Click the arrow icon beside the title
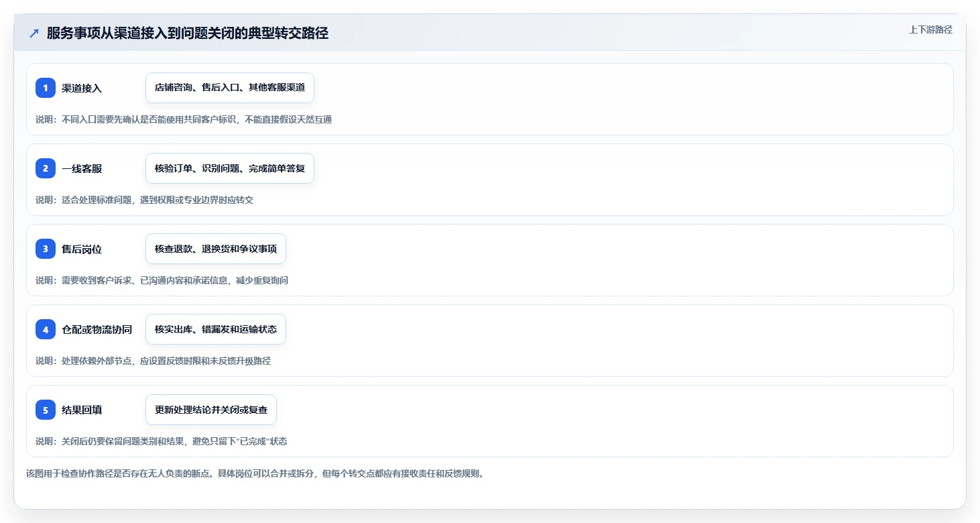Image resolution: width=980 pixels, height=523 pixels. pos(34,33)
